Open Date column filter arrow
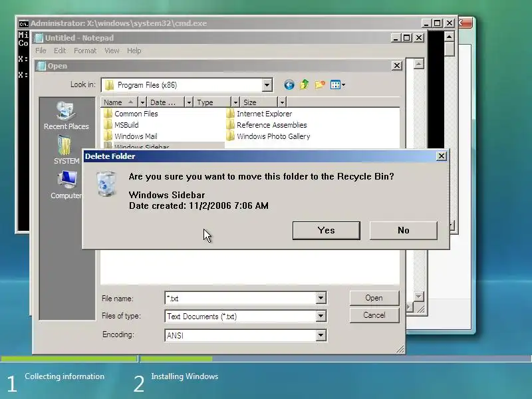Screen dimensions: 532x399 pyautogui.click(x=189, y=102)
